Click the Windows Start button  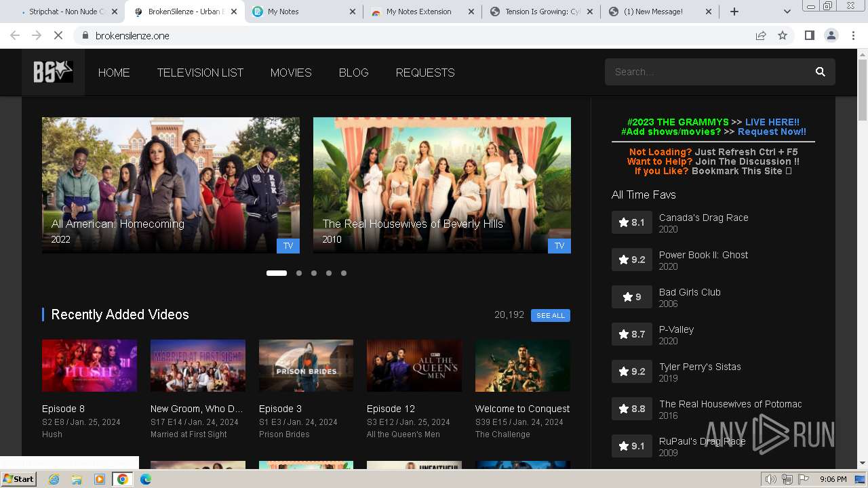[x=19, y=479]
